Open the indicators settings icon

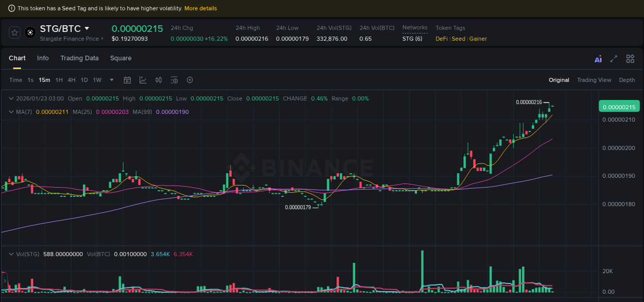pos(174,80)
